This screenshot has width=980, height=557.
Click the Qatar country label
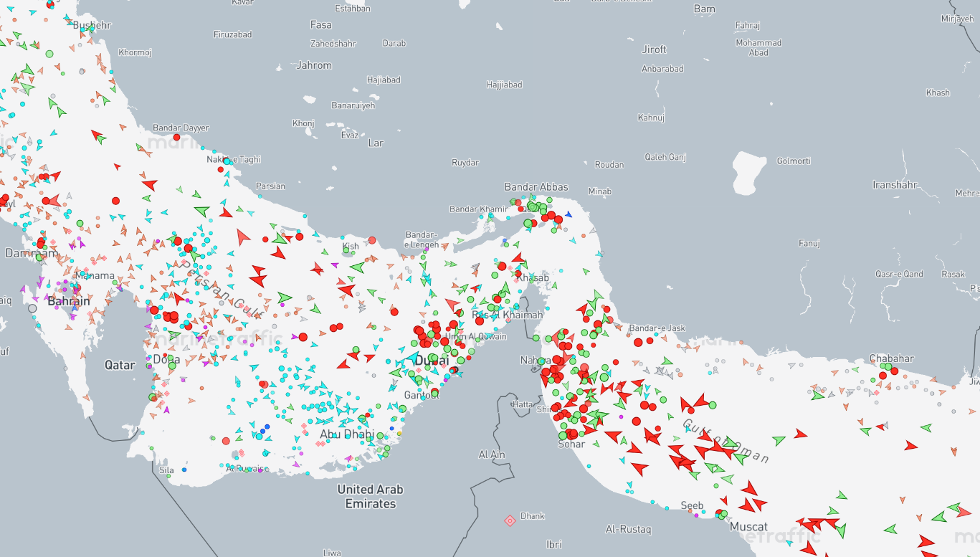point(120,365)
